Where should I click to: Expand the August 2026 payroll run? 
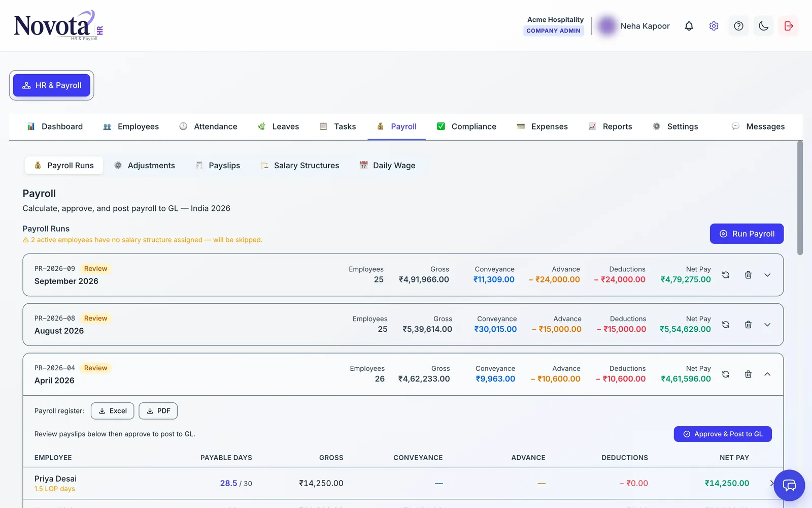767,325
